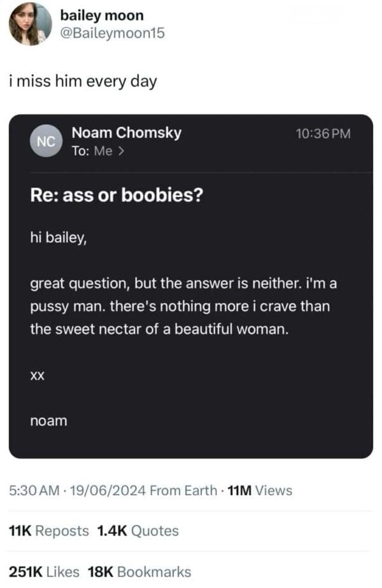Click the bold "Re:" email subject line

tap(117, 196)
